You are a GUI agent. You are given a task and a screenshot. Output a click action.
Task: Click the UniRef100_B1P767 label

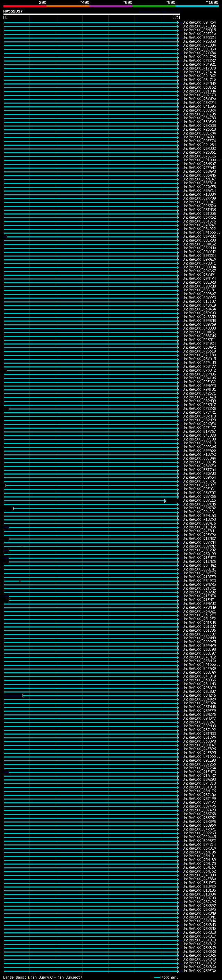coord(199,432)
